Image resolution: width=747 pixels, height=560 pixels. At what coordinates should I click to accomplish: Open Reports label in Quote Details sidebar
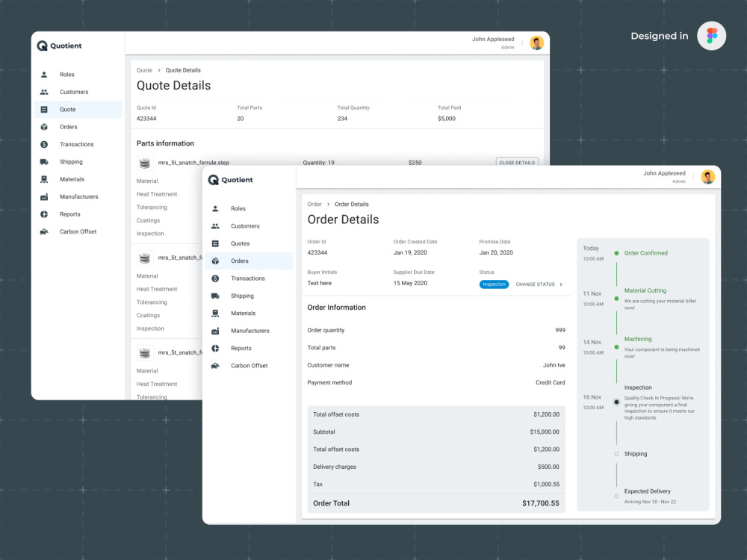(x=70, y=214)
